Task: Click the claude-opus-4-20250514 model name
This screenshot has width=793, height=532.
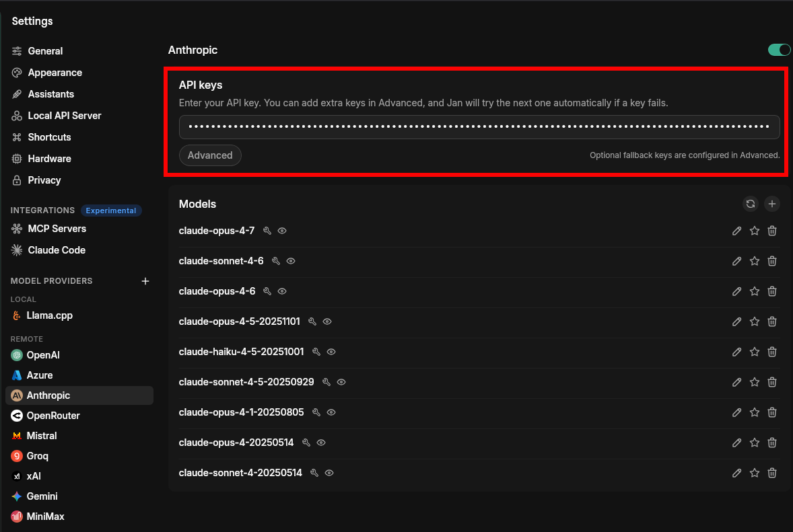Action: click(236, 443)
